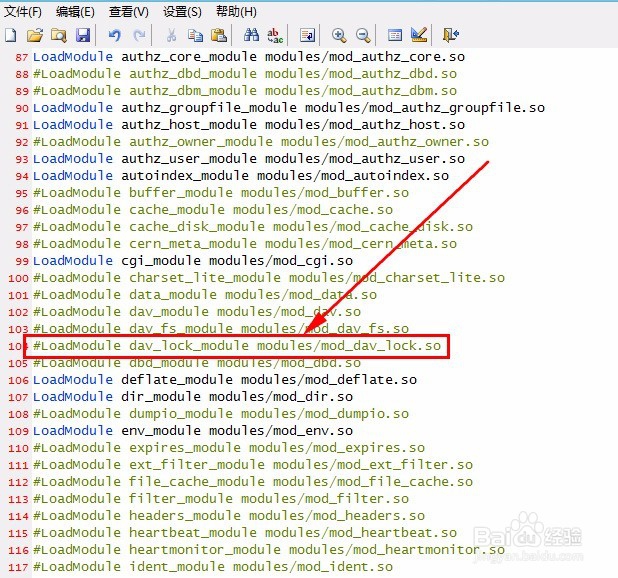Click the dav_fs_module line 103
The width and height of the screenshot is (618, 578).
[x=221, y=329]
